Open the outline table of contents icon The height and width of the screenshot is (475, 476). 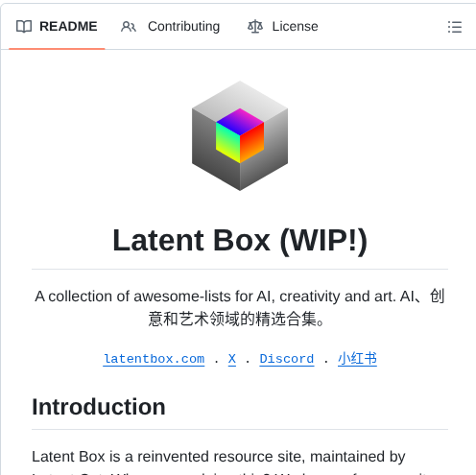pyautogui.click(x=455, y=27)
